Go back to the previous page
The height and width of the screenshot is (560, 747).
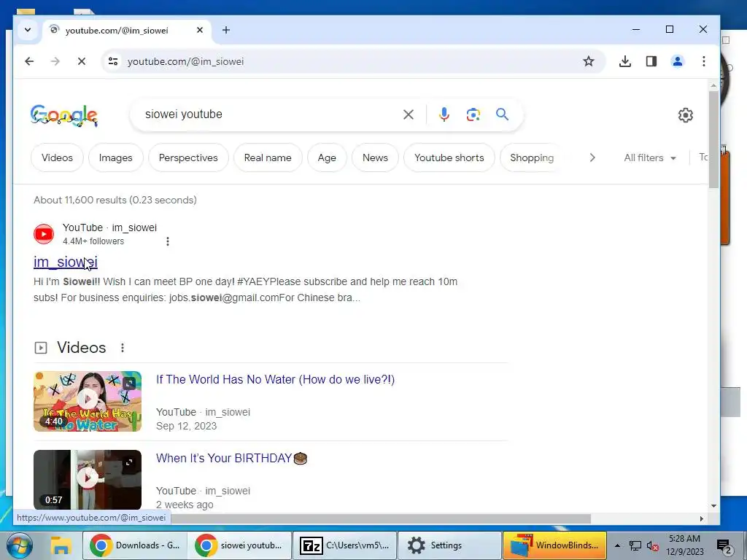29,61
